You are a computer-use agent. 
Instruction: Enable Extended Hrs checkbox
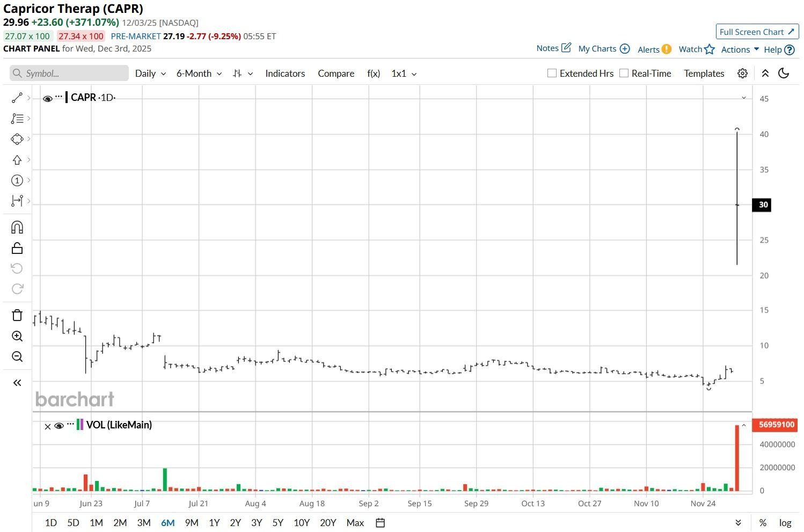click(552, 73)
